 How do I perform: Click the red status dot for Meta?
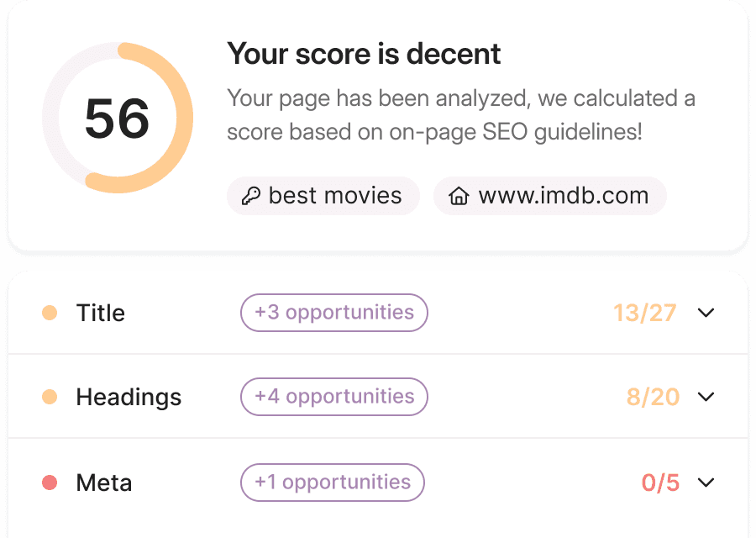pos(50,483)
